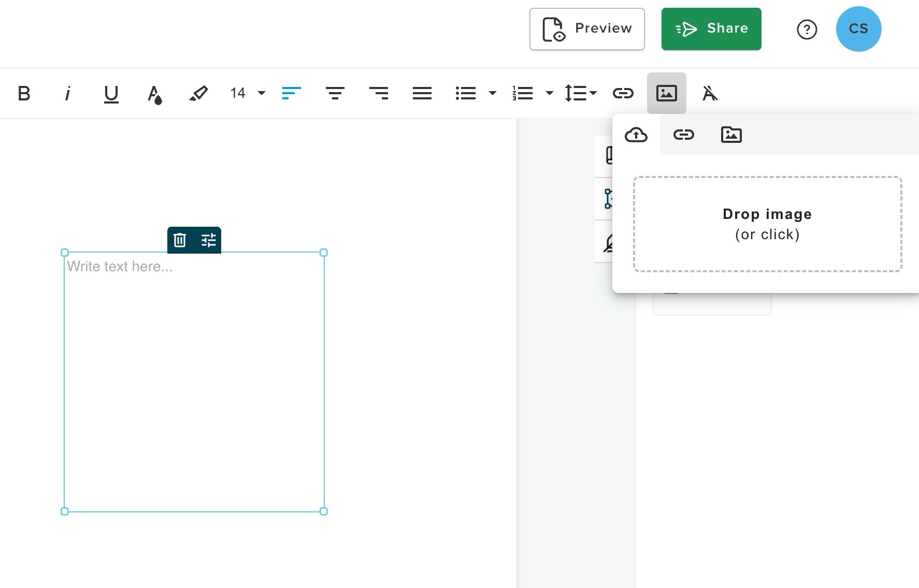Select the upload image tab
Viewport: 919px width, 588px height.
click(636, 135)
